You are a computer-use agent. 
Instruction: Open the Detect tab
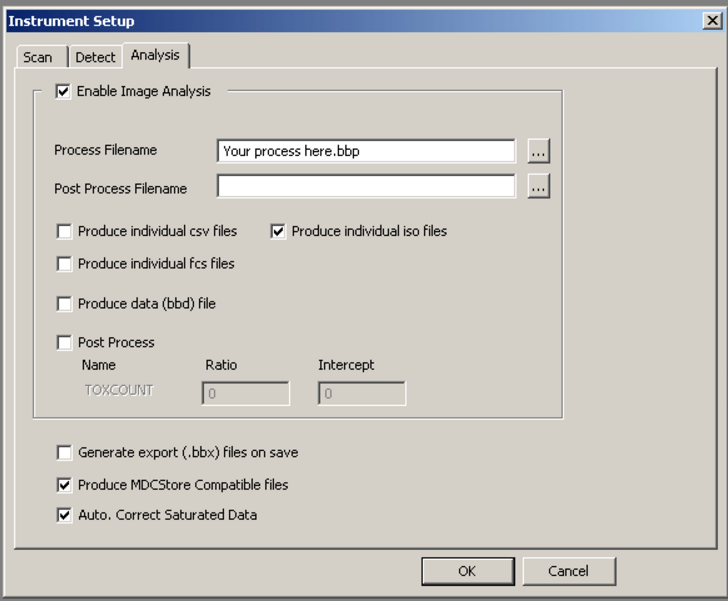pyautogui.click(x=95, y=57)
